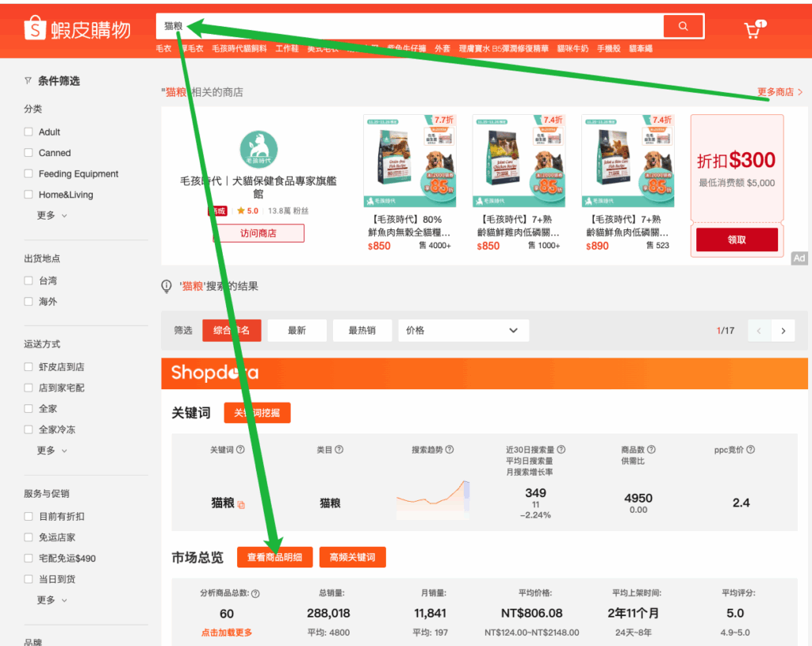The image size is (812, 646).
Task: Click the 领取 voucher button
Action: [737, 239]
